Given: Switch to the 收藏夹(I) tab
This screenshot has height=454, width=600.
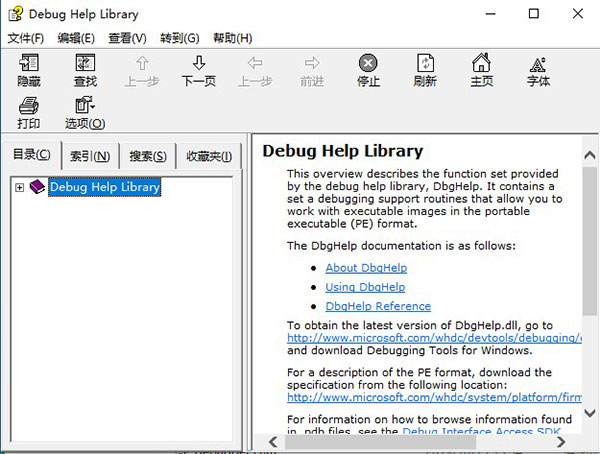Looking at the screenshot, I should [x=208, y=156].
